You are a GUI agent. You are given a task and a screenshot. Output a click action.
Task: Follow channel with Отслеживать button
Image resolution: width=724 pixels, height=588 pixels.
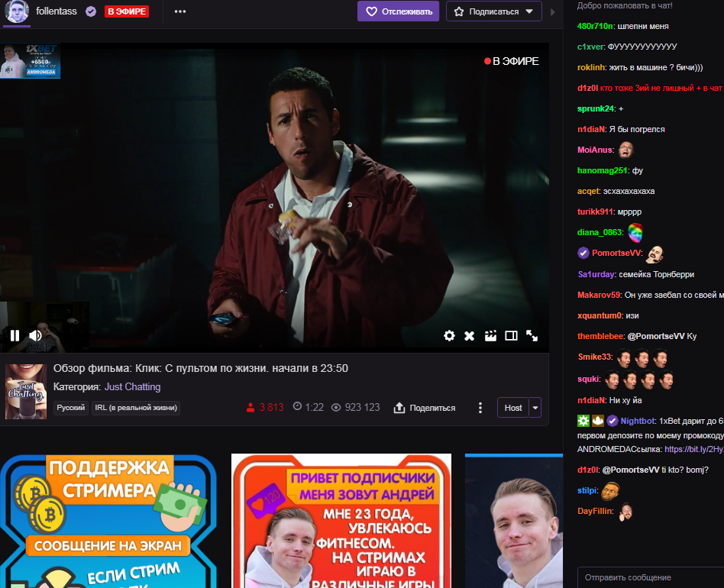tap(398, 11)
